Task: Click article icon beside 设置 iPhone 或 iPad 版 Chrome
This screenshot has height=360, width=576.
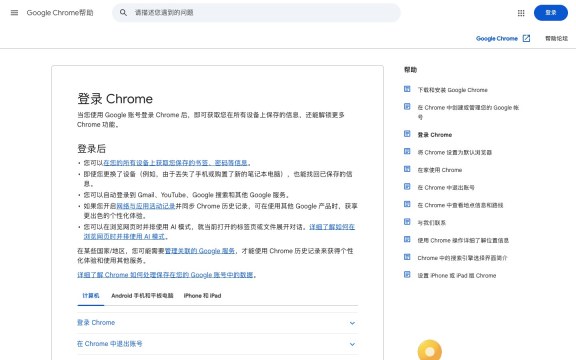Action: pos(407,274)
